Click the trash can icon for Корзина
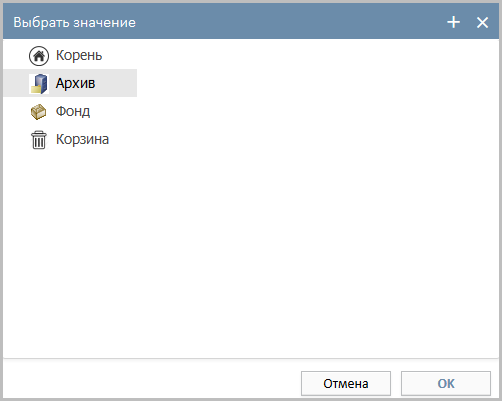 (39, 140)
